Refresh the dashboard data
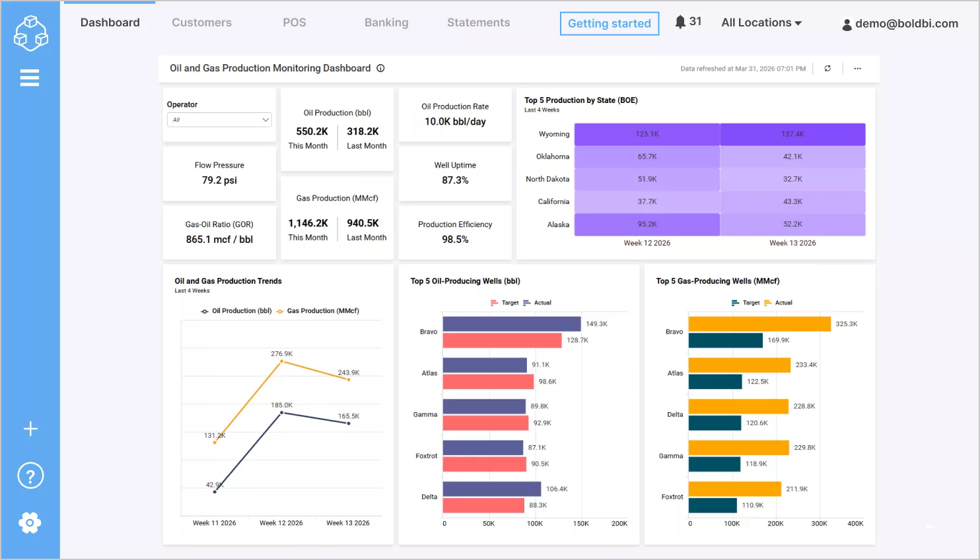 (x=827, y=68)
